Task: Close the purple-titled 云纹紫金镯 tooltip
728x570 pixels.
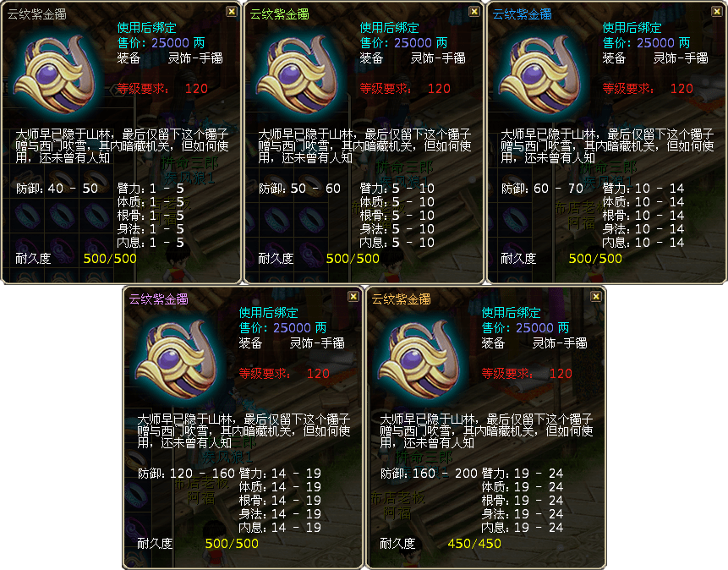Action: (x=353, y=296)
